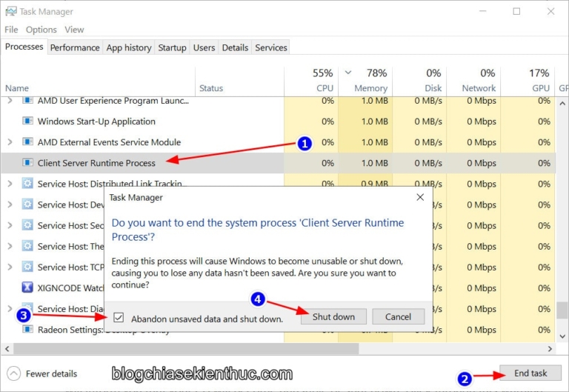Close the end-process confirmation dialog with X
This screenshot has height=392, width=569.
point(420,198)
